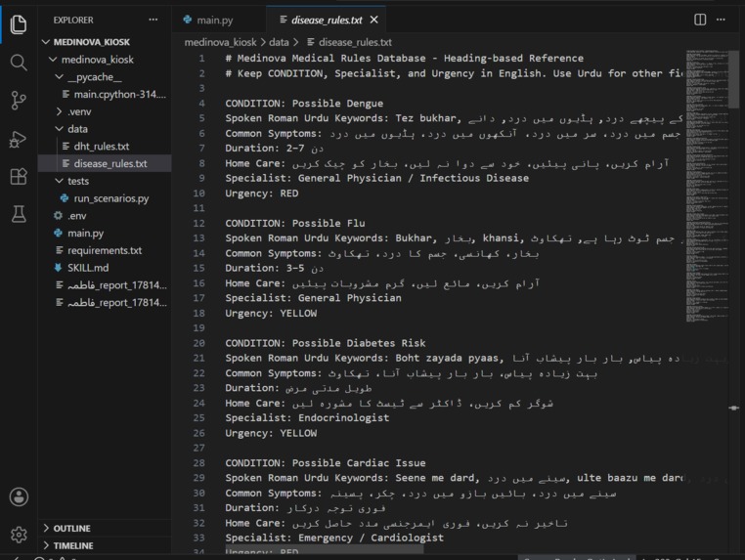Open the Manage gear settings icon

click(x=19, y=535)
